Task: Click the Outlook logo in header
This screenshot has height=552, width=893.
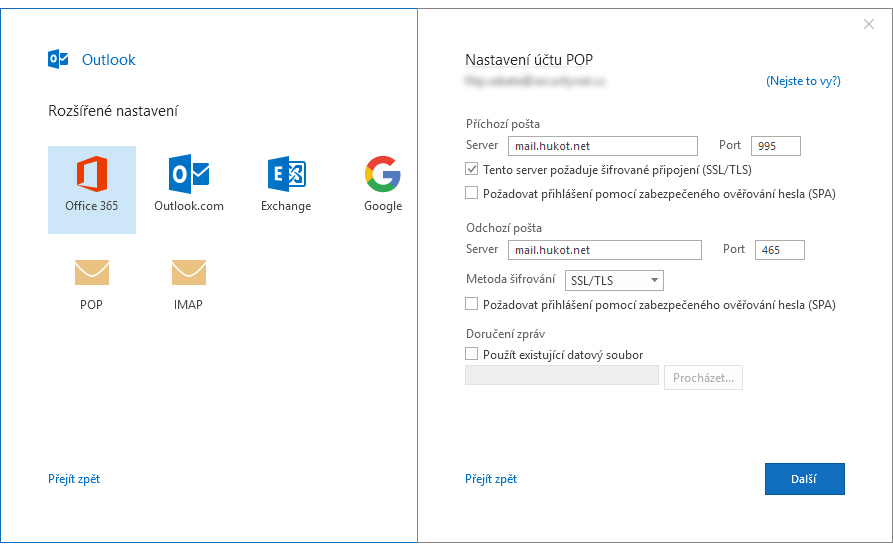Action: coord(59,59)
